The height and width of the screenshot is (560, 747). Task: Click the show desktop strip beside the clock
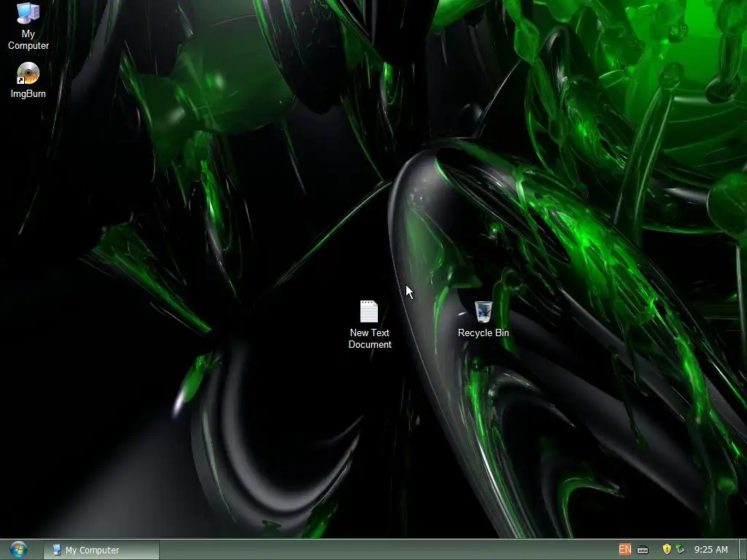pos(742,550)
